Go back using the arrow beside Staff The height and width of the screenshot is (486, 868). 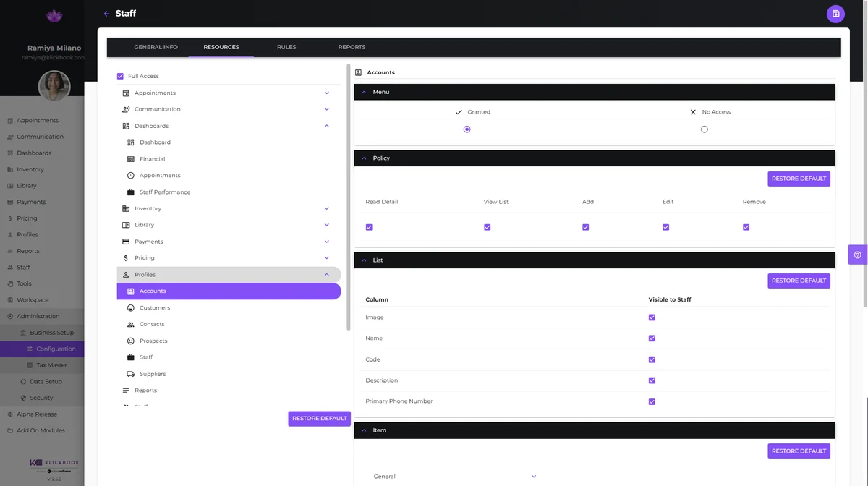tap(107, 14)
